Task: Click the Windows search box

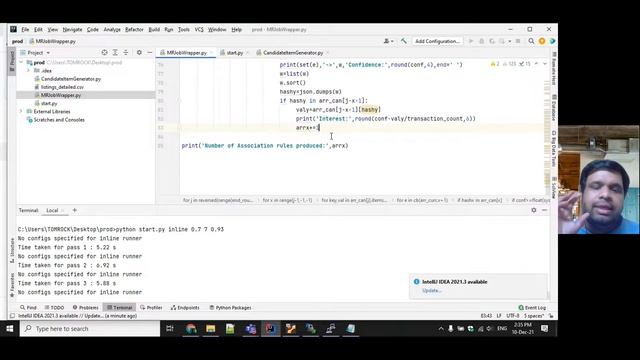Action: click(x=90, y=329)
